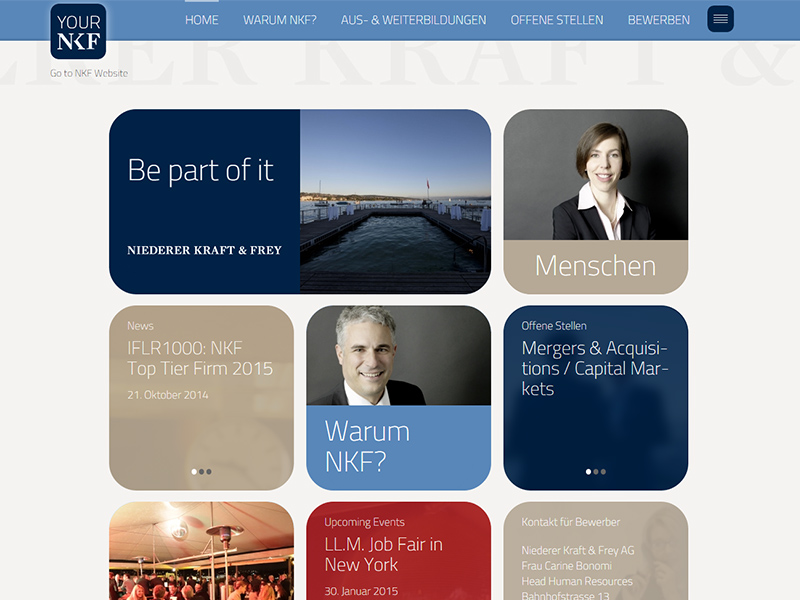Select first carousel dot in News tile
The image size is (800, 600).
pyautogui.click(x=193, y=471)
